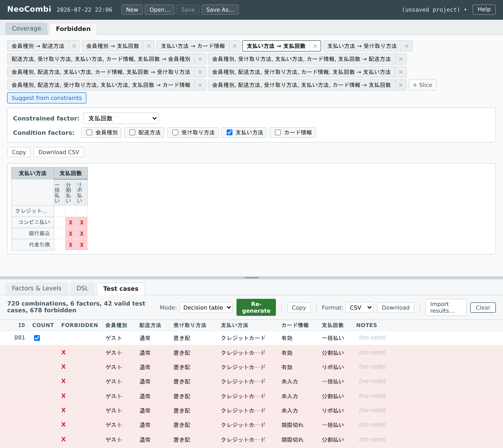Image resolution: width=503 pixels, height=448 pixels.
Task: Remove the five-factor slice ending in → 支払回数
Action: tap(401, 85)
